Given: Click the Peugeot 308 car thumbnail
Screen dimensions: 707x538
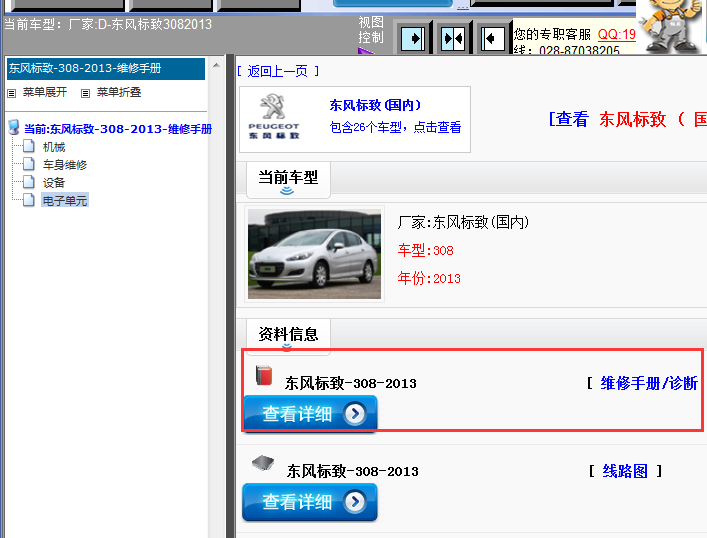Looking at the screenshot, I should point(314,253).
